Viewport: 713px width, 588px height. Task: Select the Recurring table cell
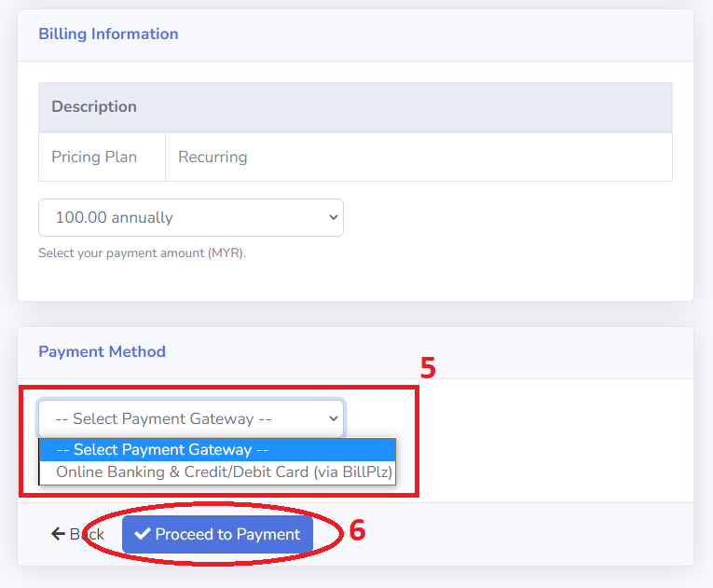coord(418,157)
